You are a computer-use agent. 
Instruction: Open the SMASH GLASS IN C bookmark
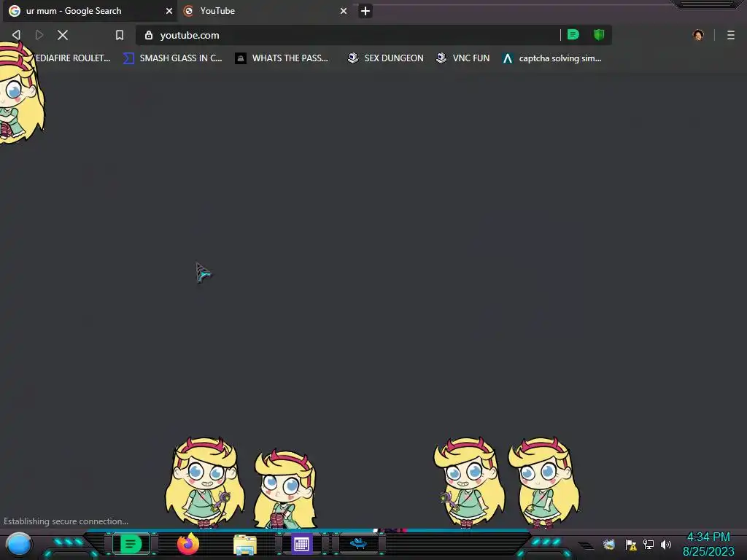173,58
